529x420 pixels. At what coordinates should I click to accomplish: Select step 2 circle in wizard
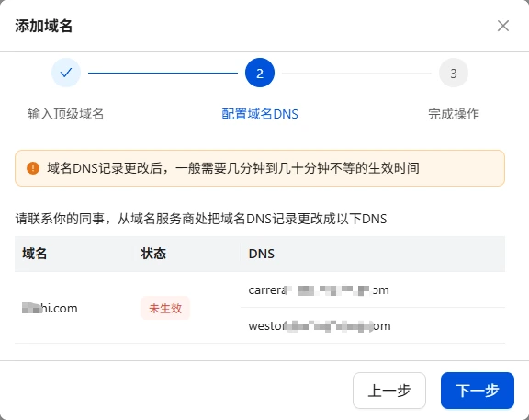click(x=260, y=73)
